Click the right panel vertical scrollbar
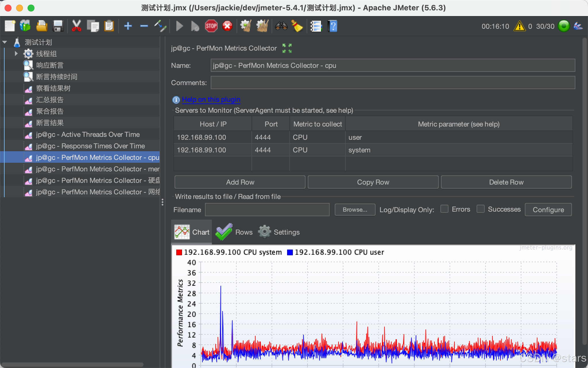The height and width of the screenshot is (368, 588). coord(585,191)
